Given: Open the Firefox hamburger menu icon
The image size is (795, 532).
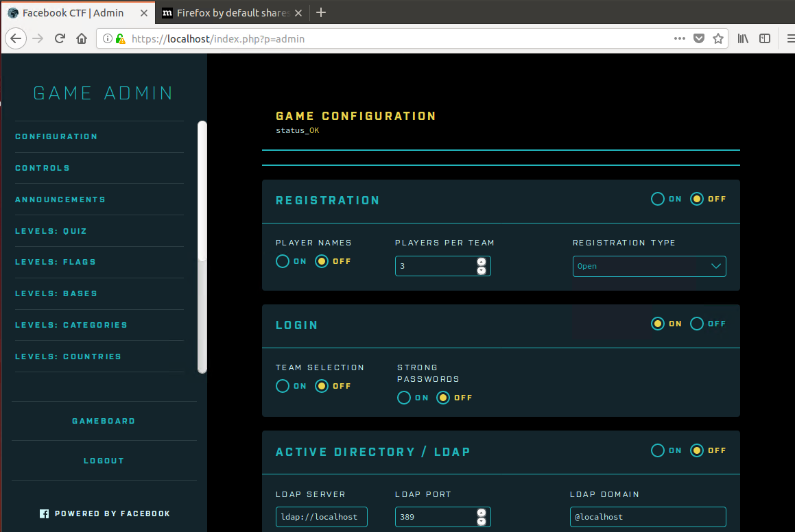Looking at the screenshot, I should click(787, 38).
